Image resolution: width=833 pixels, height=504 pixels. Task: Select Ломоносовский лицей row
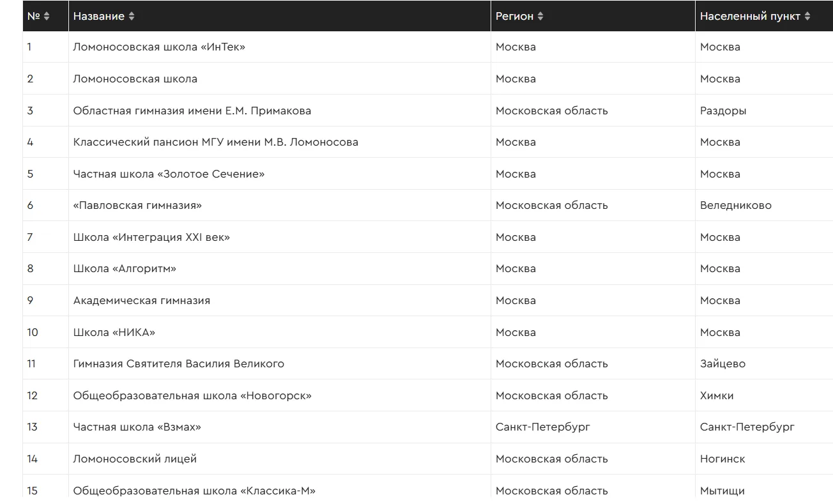427,459
